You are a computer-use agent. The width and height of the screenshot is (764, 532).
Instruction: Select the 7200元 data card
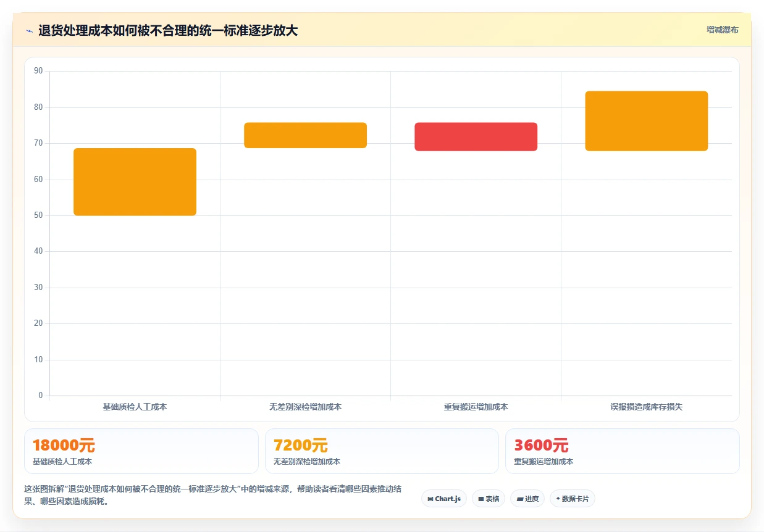(x=382, y=451)
